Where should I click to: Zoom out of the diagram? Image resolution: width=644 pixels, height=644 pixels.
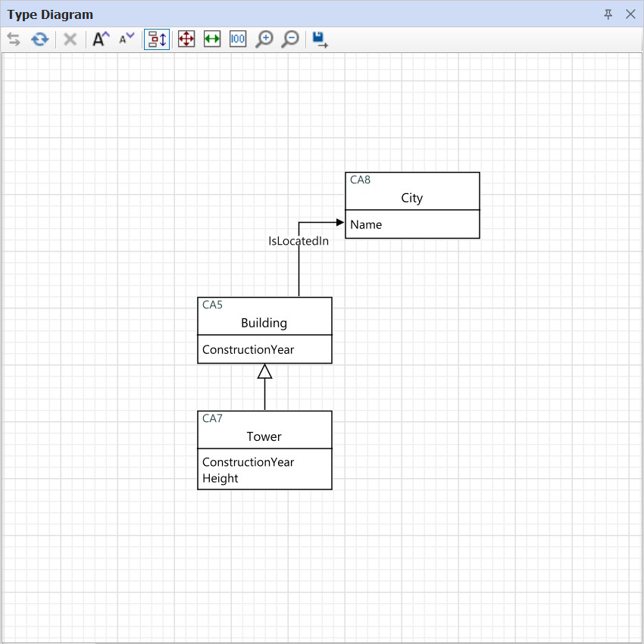(x=290, y=39)
